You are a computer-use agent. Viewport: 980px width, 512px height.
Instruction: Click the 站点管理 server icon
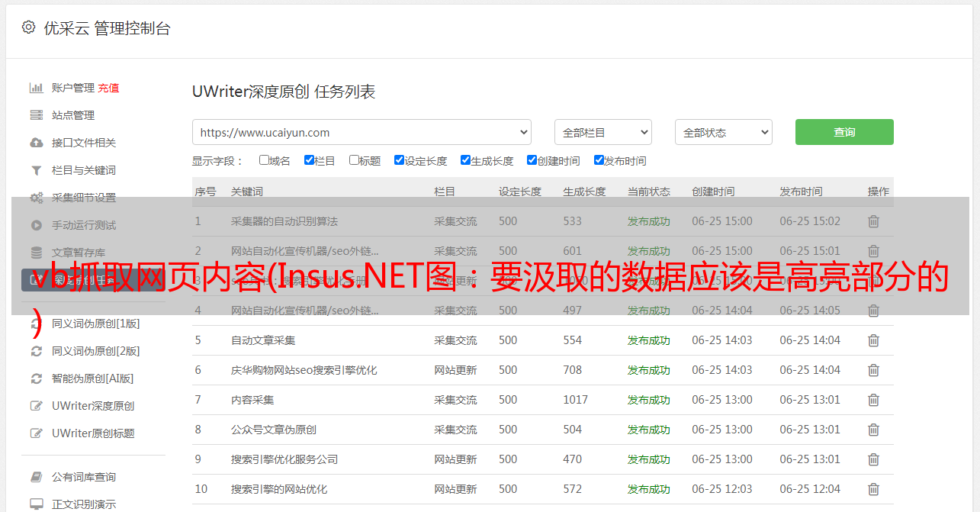pos(36,115)
